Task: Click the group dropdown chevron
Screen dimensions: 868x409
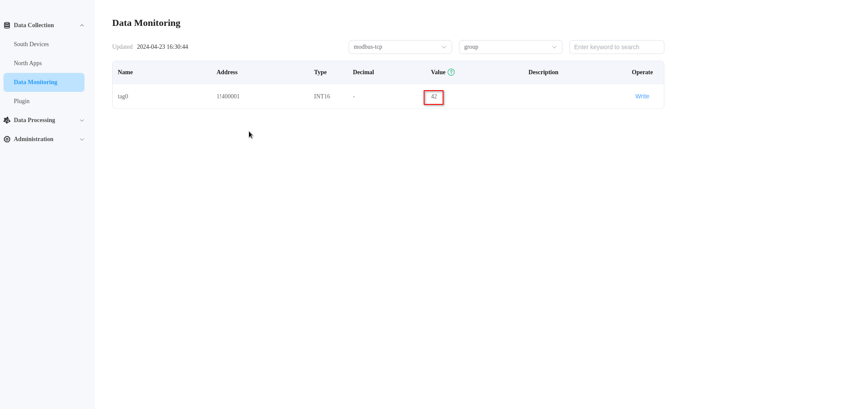Action: [554, 47]
